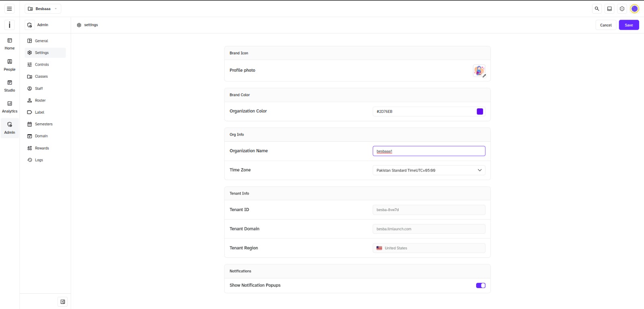Image resolution: width=644 pixels, height=309 pixels.
Task: Open Controls in admin menu
Action: (x=45, y=64)
